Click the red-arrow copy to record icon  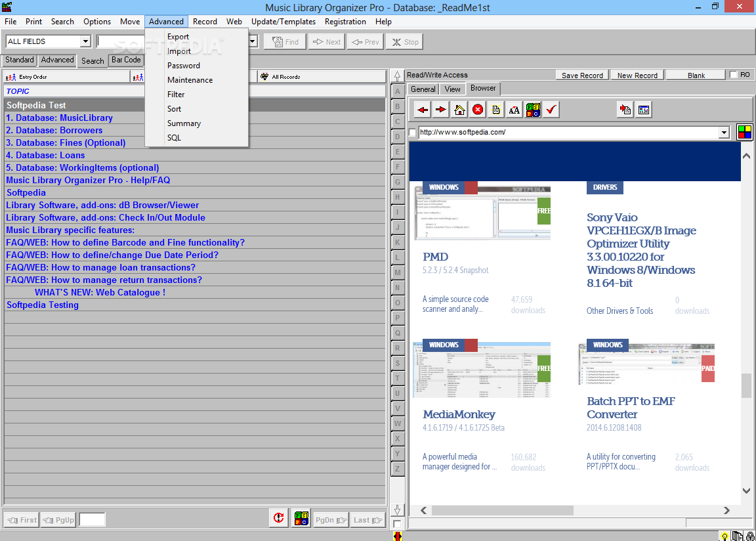(x=625, y=110)
